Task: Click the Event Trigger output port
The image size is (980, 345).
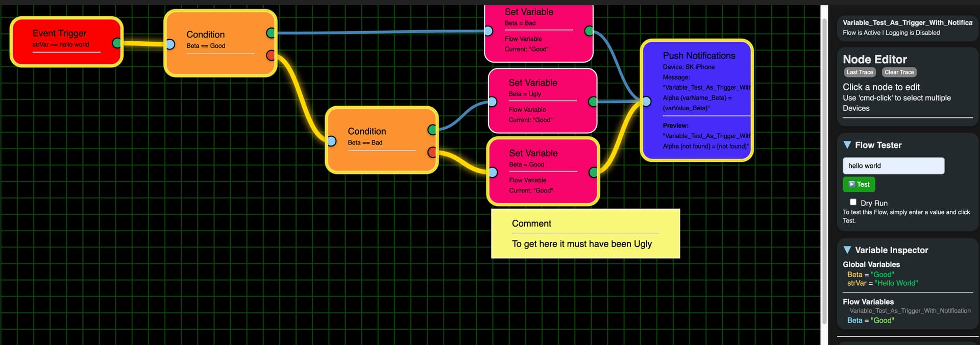Action: point(117,43)
